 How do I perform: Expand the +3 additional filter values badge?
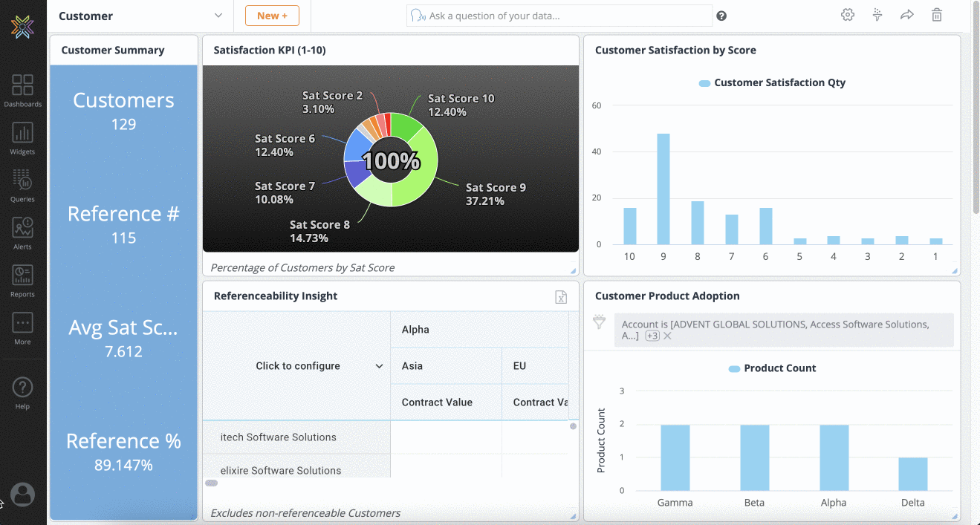click(x=652, y=336)
